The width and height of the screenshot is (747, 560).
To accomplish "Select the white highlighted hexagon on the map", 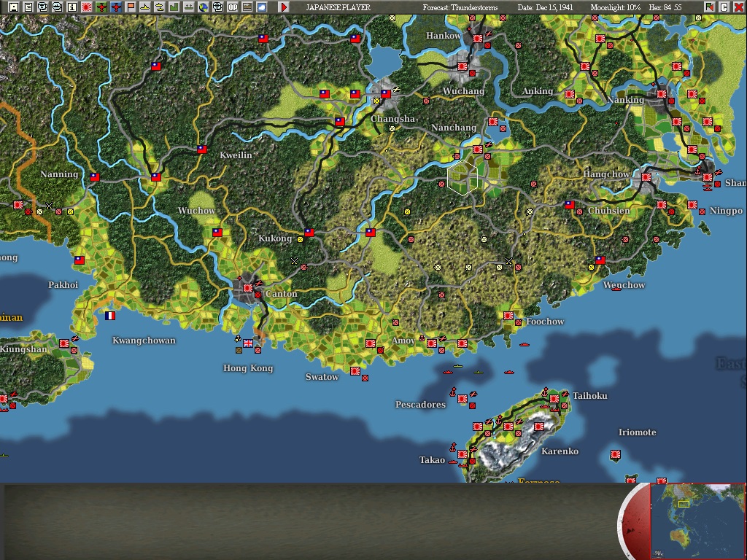I will [x=462, y=177].
